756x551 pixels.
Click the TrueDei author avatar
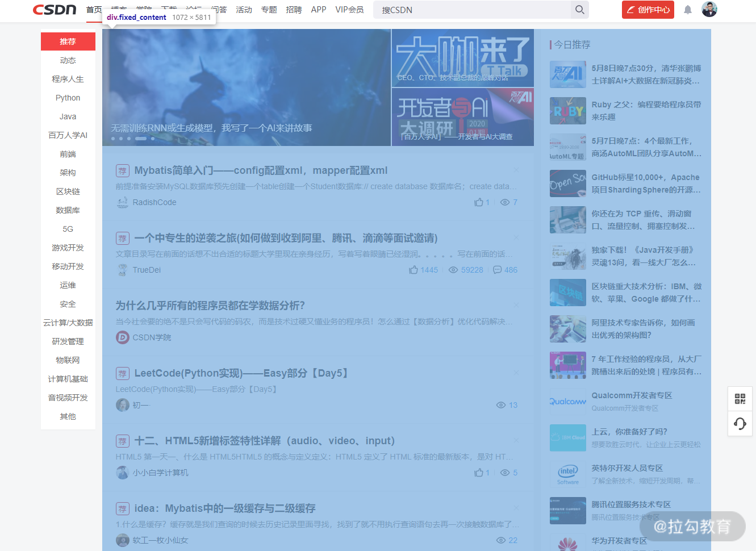(x=123, y=270)
